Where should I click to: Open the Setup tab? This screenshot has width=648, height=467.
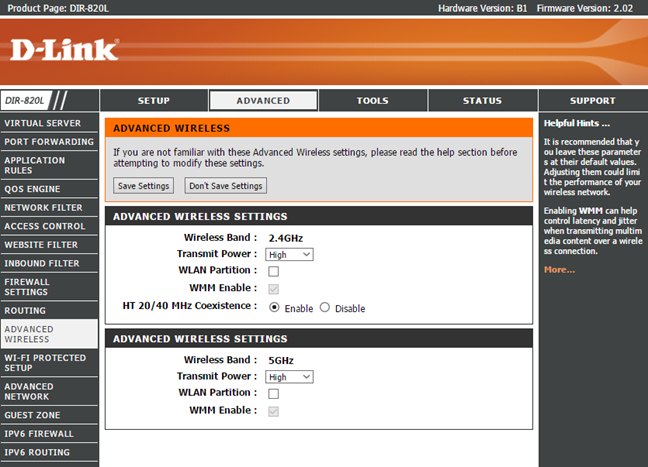click(154, 100)
